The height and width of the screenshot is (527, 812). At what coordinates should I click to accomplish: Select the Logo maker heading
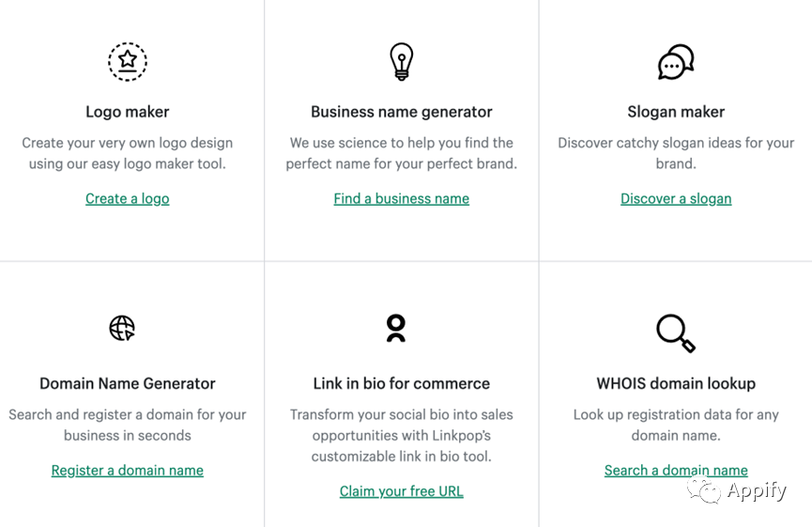[x=128, y=112]
